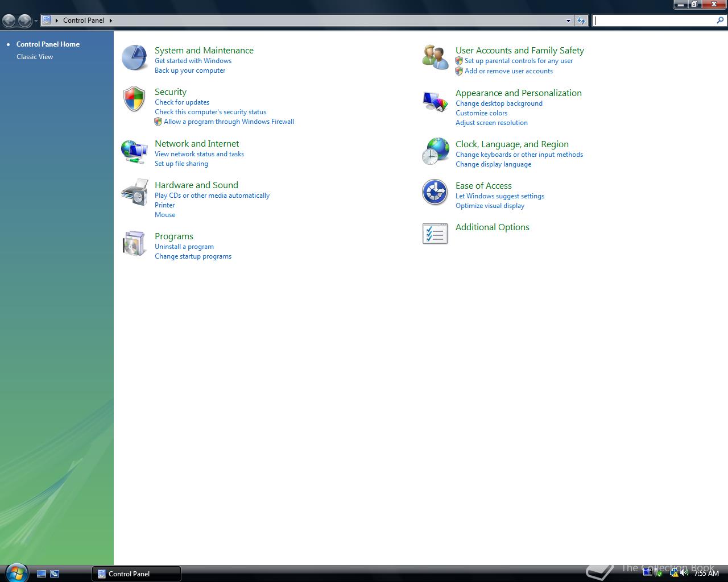Screen dimensions: 728x582
Task: Switch to Classic View
Action: tap(35, 56)
